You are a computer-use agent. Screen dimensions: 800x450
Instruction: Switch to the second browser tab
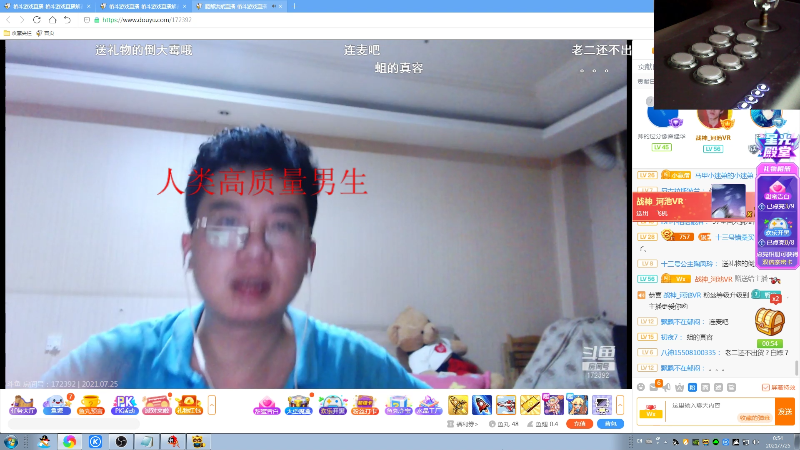point(143,6)
